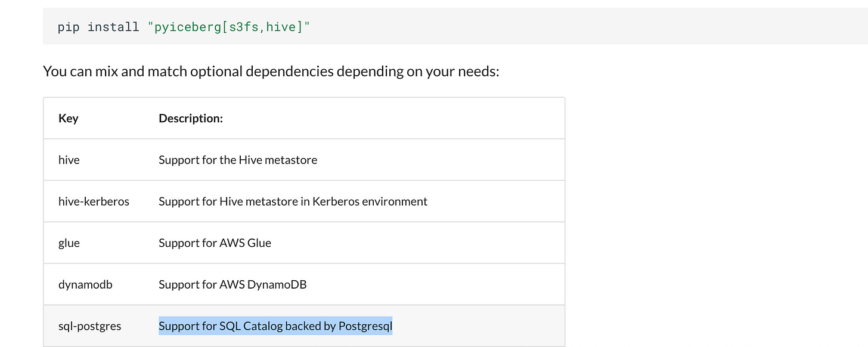Screen dimensions: 868x347
Task: Click the word "install" in the code
Action: [113, 27]
